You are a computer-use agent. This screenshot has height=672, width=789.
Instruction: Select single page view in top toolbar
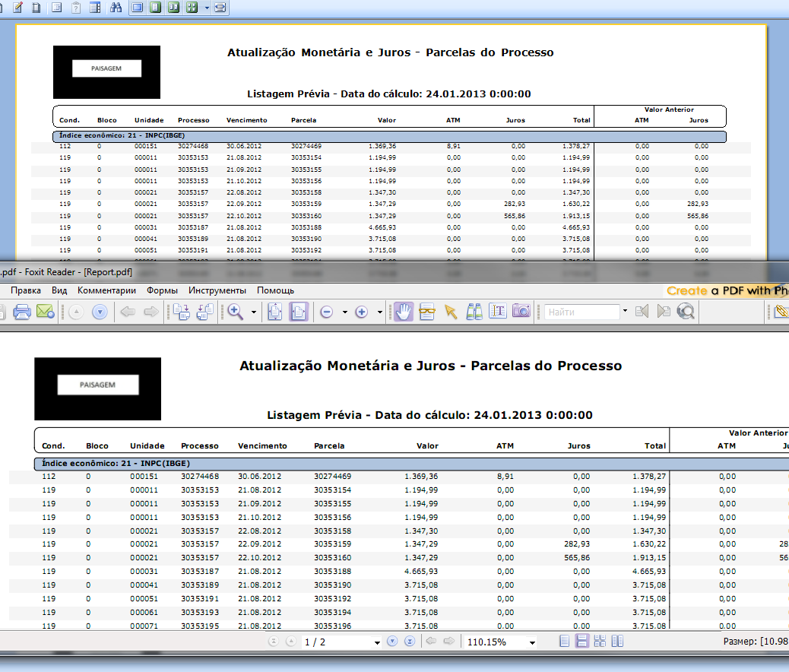coord(156,8)
